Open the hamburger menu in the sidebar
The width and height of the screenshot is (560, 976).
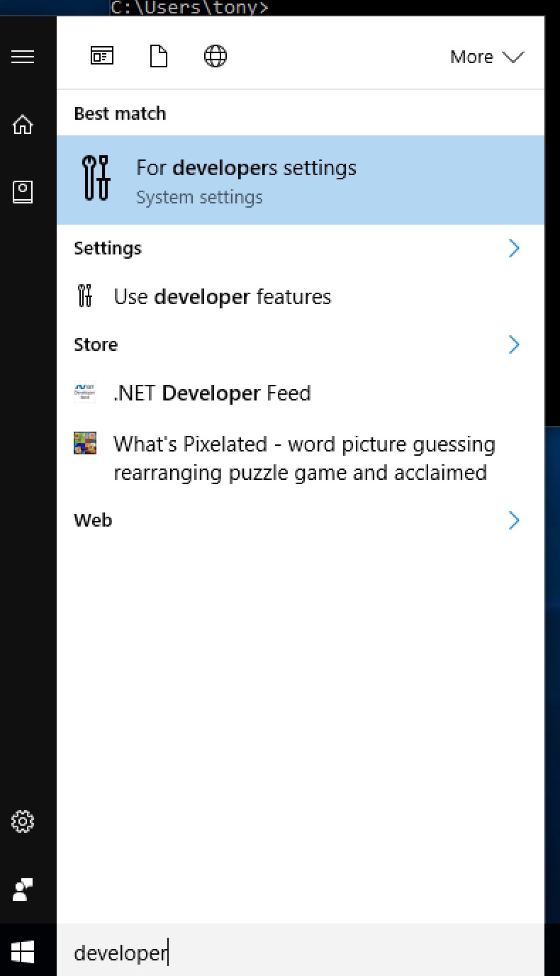click(22, 57)
